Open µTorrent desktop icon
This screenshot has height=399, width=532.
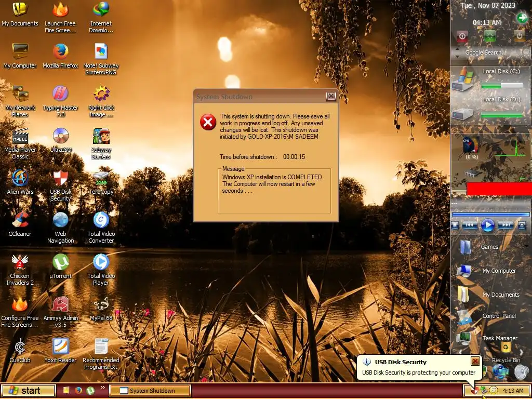(x=60, y=266)
